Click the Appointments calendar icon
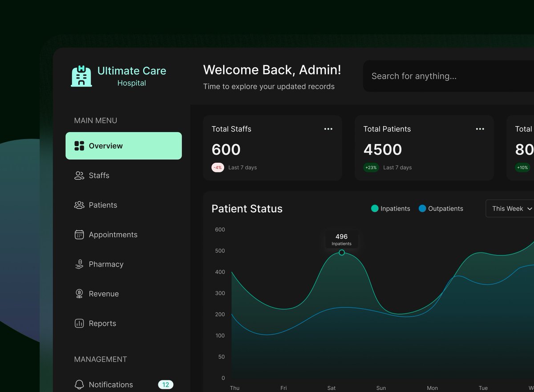The height and width of the screenshot is (392, 534). [x=79, y=235]
